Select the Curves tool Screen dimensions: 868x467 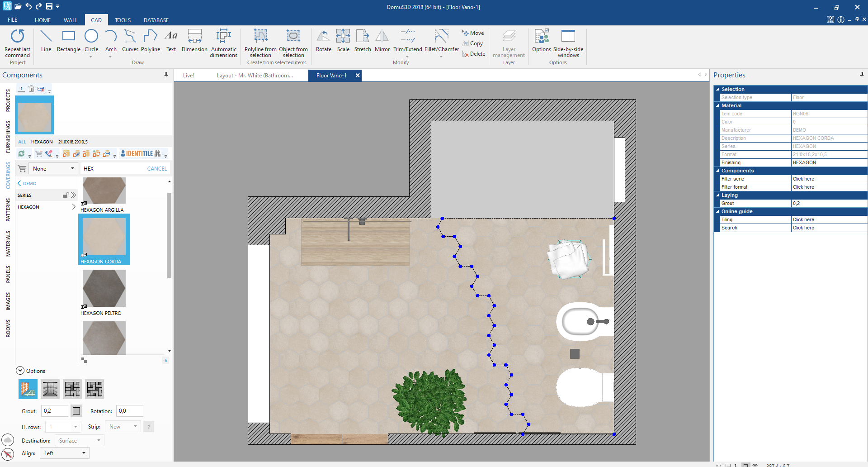point(130,41)
